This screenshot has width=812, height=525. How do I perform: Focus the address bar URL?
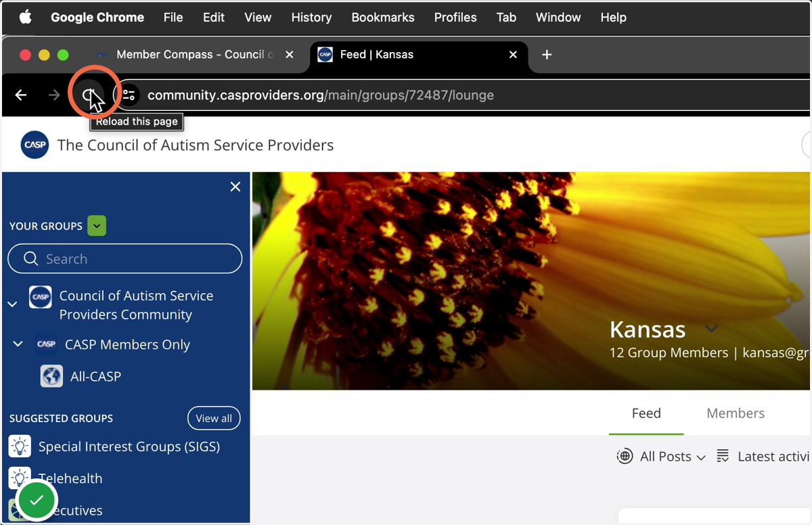coord(321,95)
